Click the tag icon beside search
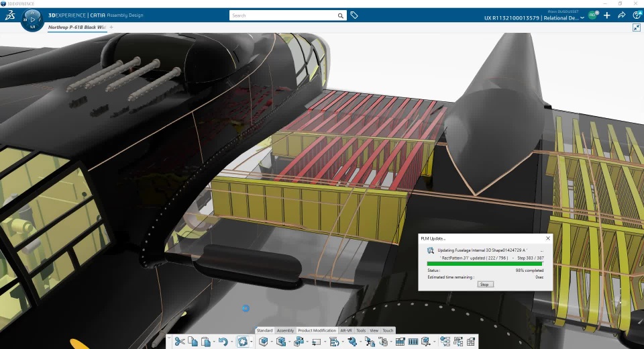Screen dimensions: 644x349 (354, 15)
